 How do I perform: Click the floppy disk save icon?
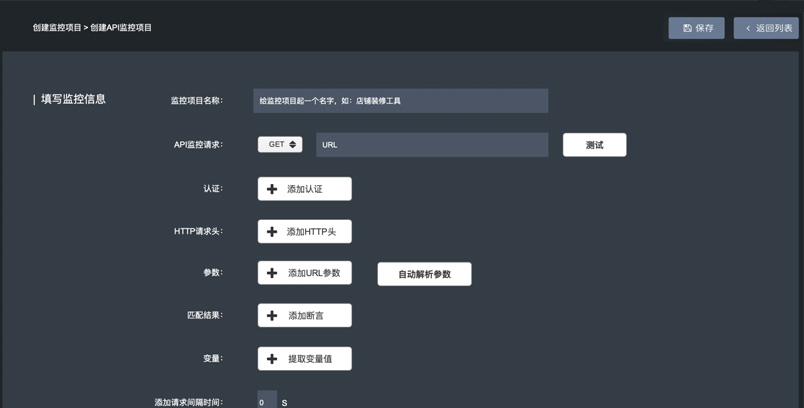(687, 28)
